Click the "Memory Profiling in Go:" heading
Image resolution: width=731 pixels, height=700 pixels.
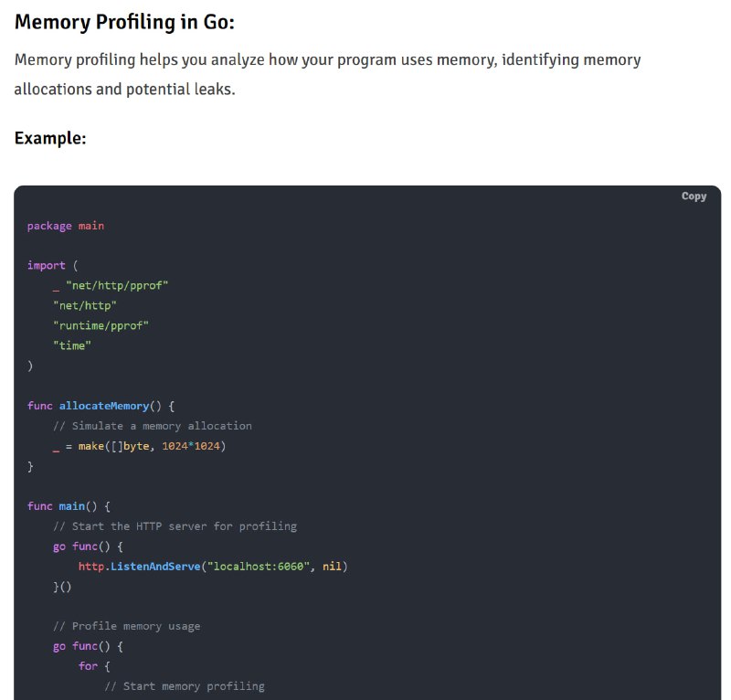pyautogui.click(x=124, y=22)
